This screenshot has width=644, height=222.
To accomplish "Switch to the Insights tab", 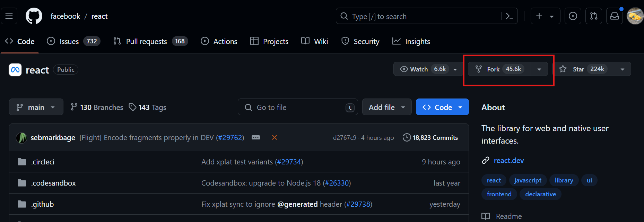I will (x=411, y=41).
